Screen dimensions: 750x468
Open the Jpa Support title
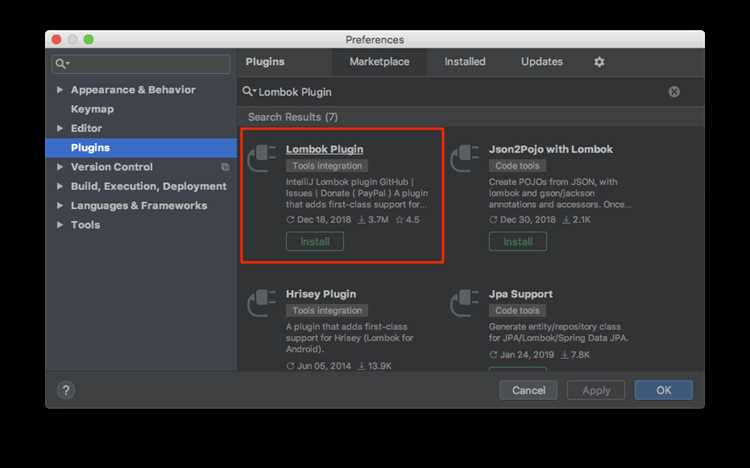click(520, 294)
